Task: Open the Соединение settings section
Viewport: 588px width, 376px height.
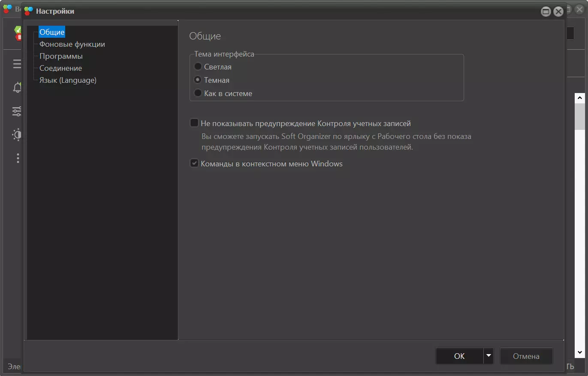Action: point(60,68)
